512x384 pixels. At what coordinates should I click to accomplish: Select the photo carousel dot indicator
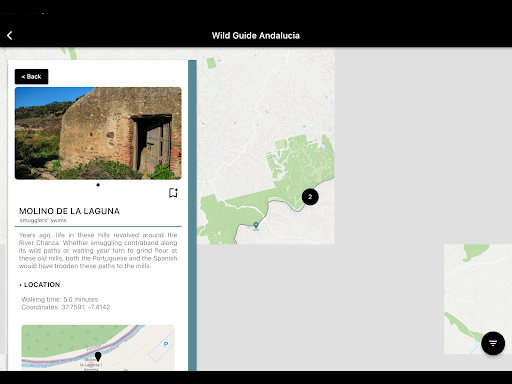[98, 185]
